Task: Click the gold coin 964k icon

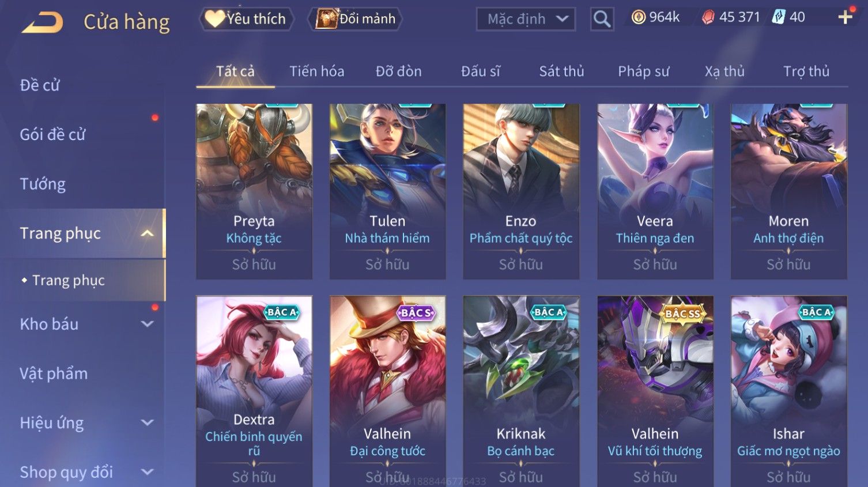Action: (x=638, y=17)
